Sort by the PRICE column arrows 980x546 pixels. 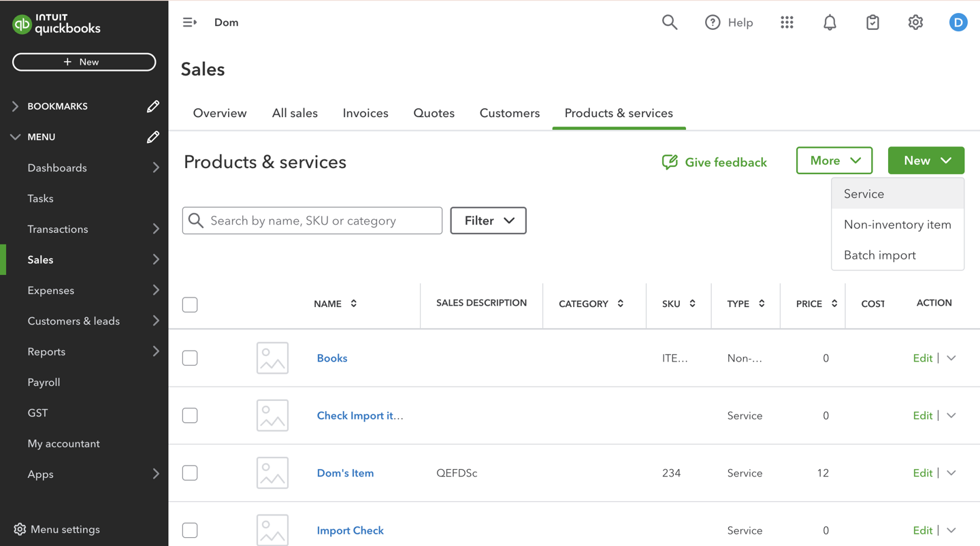tap(834, 304)
